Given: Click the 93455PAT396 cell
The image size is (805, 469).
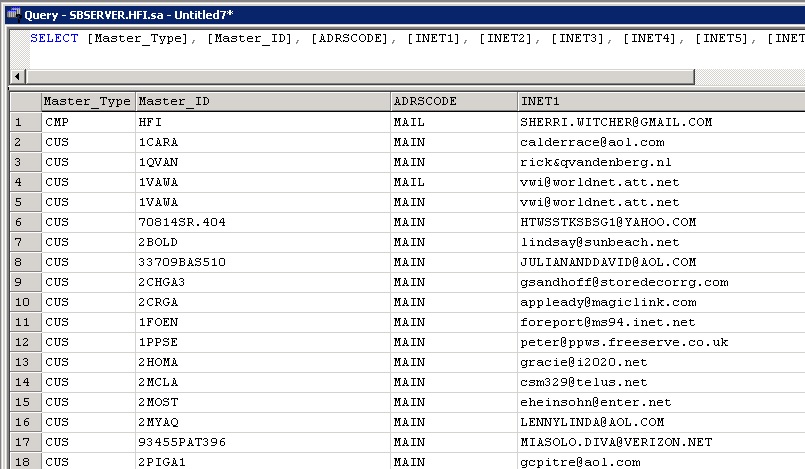Looking at the screenshot, I should 263,442.
